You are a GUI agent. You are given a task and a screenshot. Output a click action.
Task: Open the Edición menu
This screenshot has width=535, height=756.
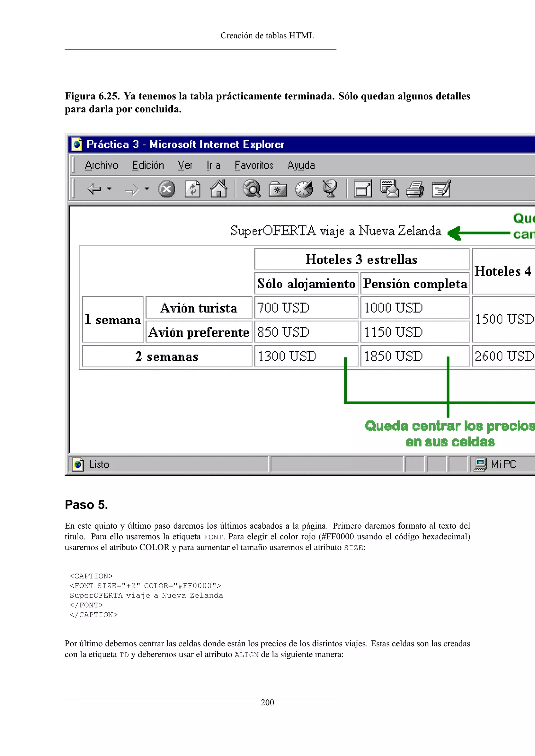click(x=148, y=165)
